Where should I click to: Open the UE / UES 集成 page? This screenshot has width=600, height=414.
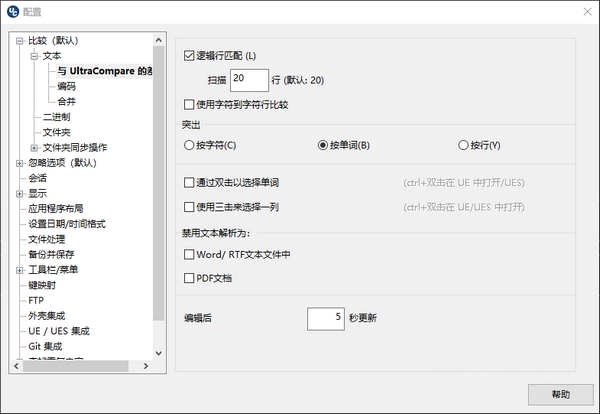(59, 331)
